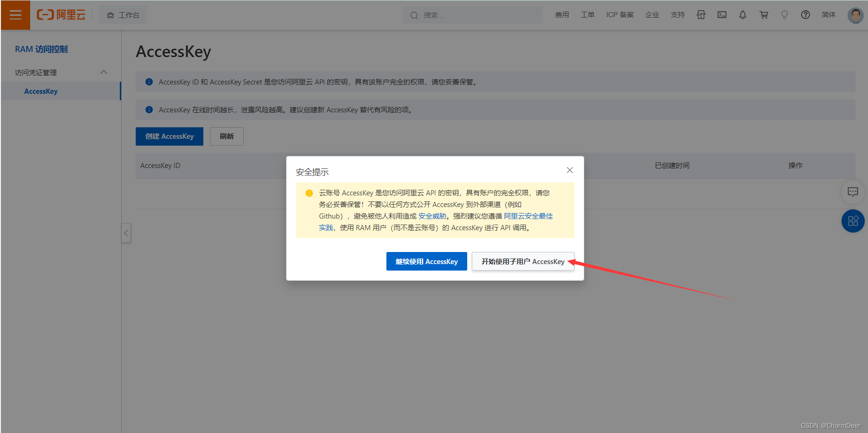This screenshot has width=868, height=433.
Task: Click the Alibaba Cloud logo
Action: tap(61, 15)
